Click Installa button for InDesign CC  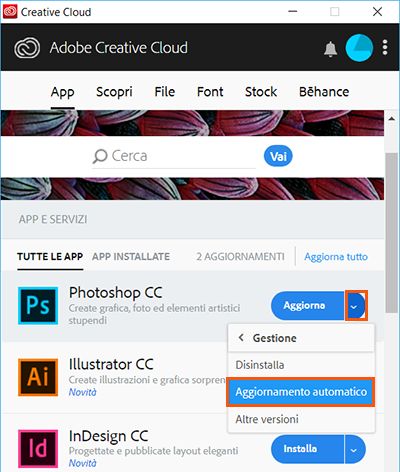coord(307,449)
